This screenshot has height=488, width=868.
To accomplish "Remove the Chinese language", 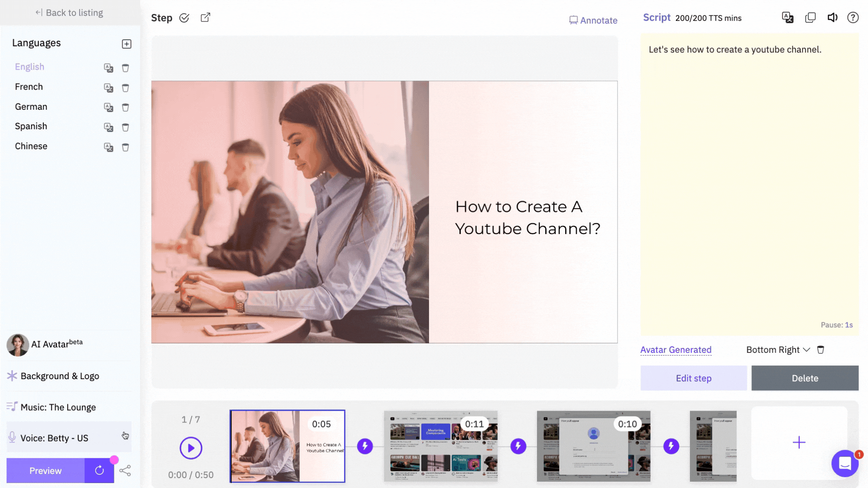I will (125, 147).
